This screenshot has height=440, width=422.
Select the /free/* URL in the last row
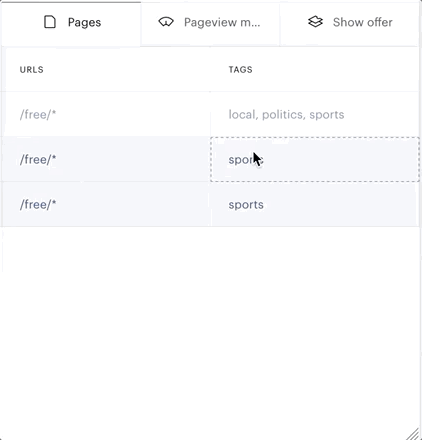point(38,204)
